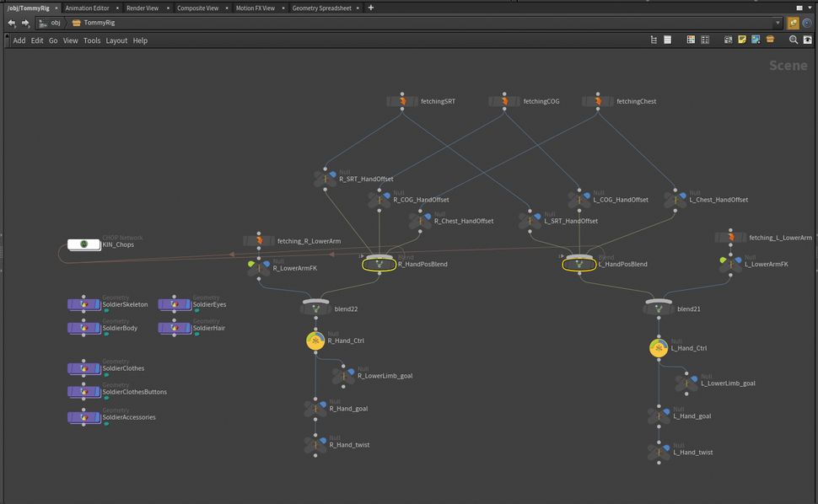The width and height of the screenshot is (818, 504).
Task: Click the list view icon next to tree view
Action: (667, 39)
